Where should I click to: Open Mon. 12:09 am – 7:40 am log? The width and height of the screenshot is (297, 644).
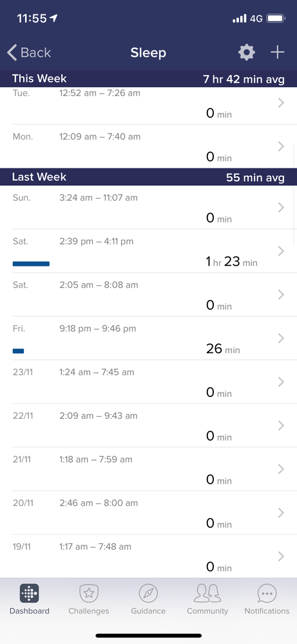tap(148, 146)
